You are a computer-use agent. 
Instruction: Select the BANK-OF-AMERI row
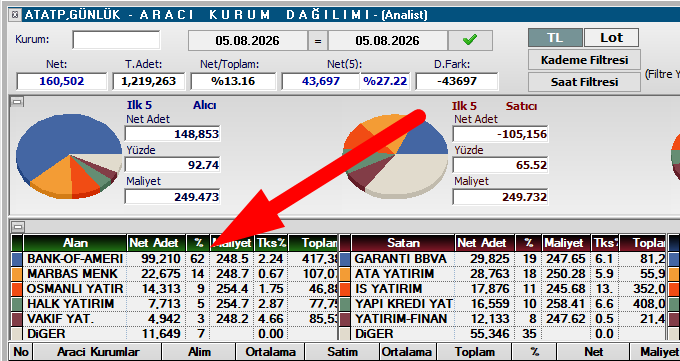point(174,259)
